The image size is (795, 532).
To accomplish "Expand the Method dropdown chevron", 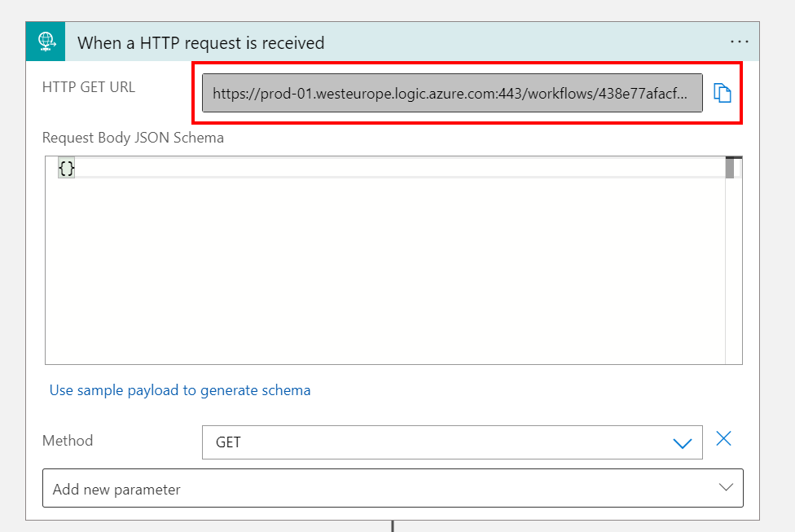I will [683, 443].
